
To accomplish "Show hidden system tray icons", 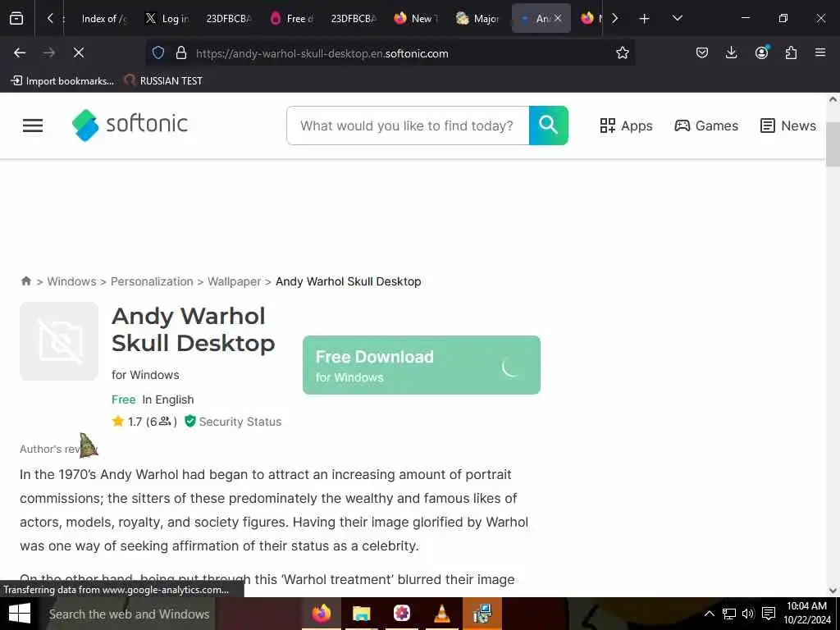I will pyautogui.click(x=710, y=614).
